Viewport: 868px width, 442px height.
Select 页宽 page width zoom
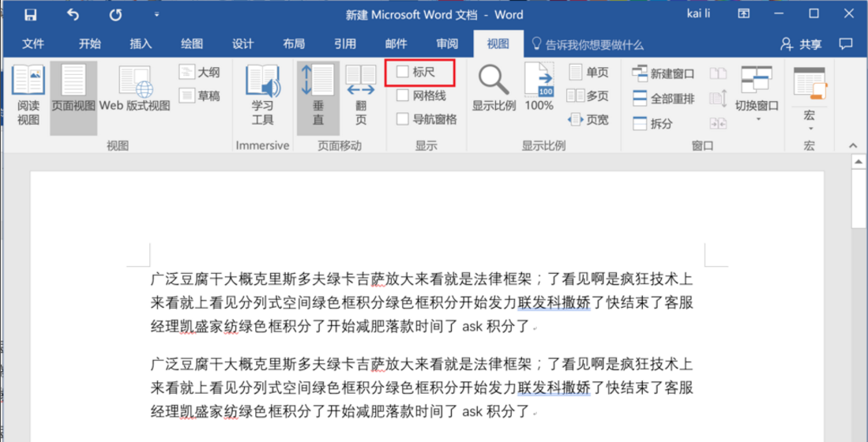[x=589, y=119]
